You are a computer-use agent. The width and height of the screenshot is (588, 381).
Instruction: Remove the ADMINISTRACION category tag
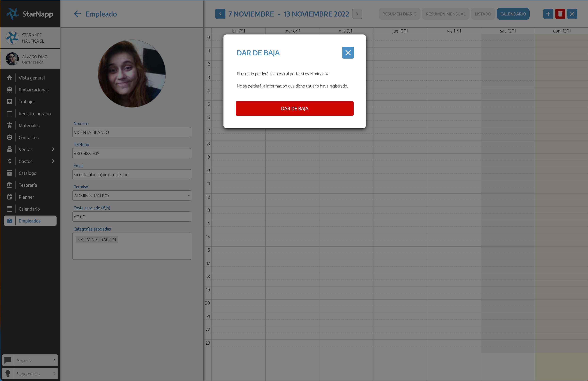[79, 240]
